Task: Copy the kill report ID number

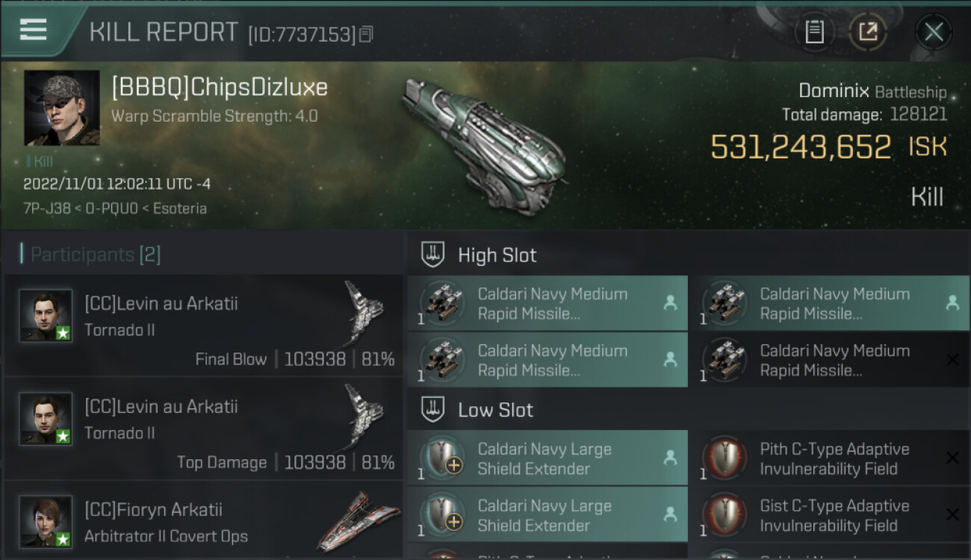Action: tap(366, 34)
